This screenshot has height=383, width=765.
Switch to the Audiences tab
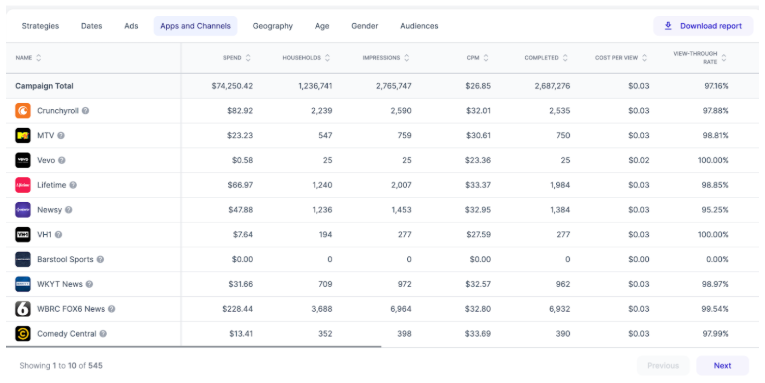[419, 26]
